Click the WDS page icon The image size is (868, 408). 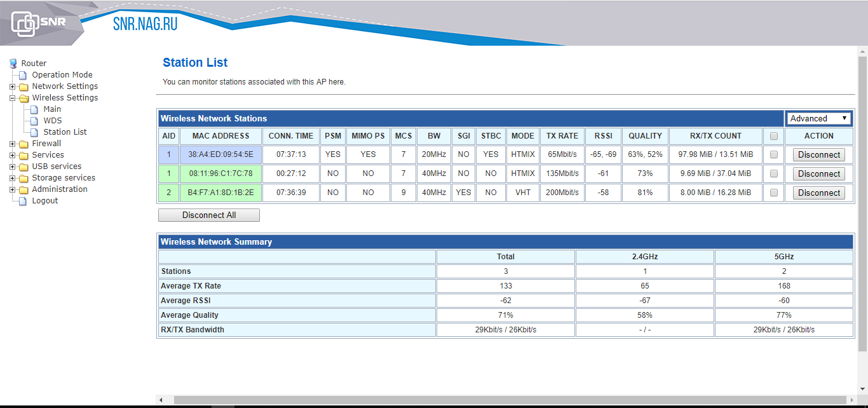[34, 121]
